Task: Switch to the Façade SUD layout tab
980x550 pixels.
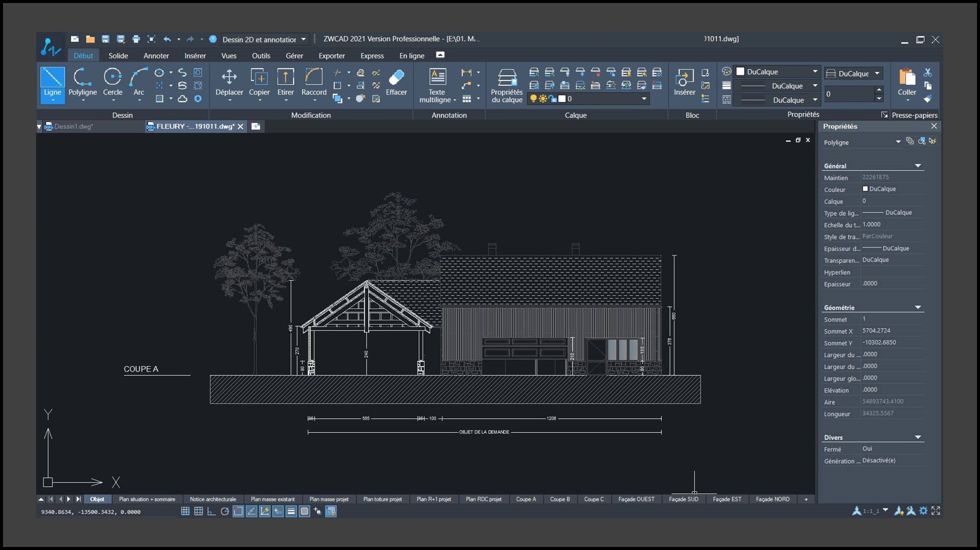Action: [x=683, y=500]
